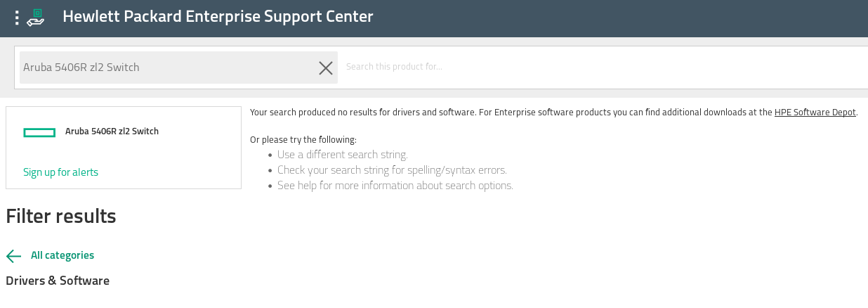Click the Filter results heading

(x=61, y=217)
